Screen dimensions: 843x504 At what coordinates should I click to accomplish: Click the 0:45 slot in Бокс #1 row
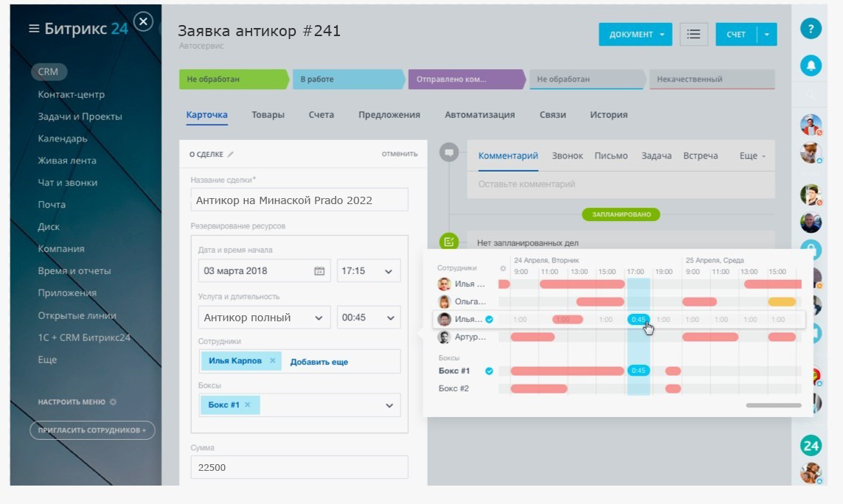[638, 370]
